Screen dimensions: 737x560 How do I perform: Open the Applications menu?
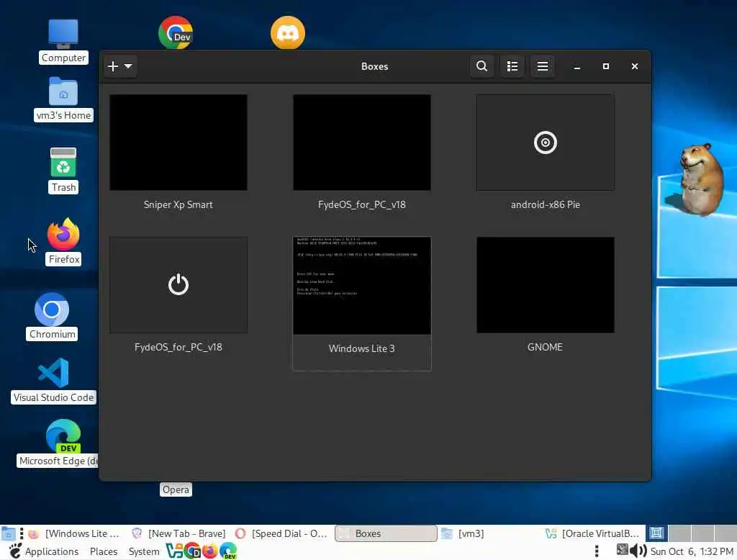pyautogui.click(x=52, y=551)
